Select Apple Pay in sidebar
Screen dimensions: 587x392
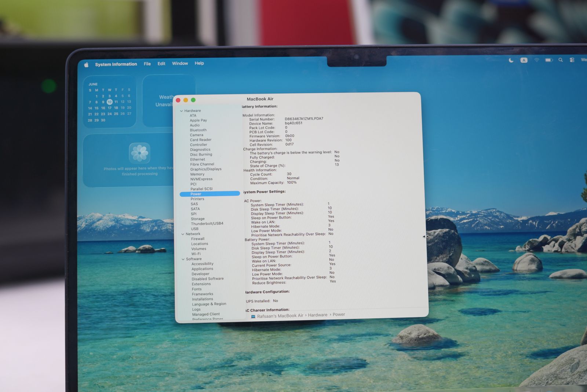tap(198, 120)
